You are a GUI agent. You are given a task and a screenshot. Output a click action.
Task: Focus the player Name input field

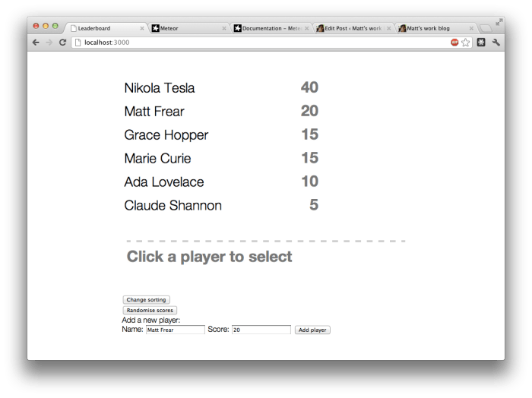[175, 330]
